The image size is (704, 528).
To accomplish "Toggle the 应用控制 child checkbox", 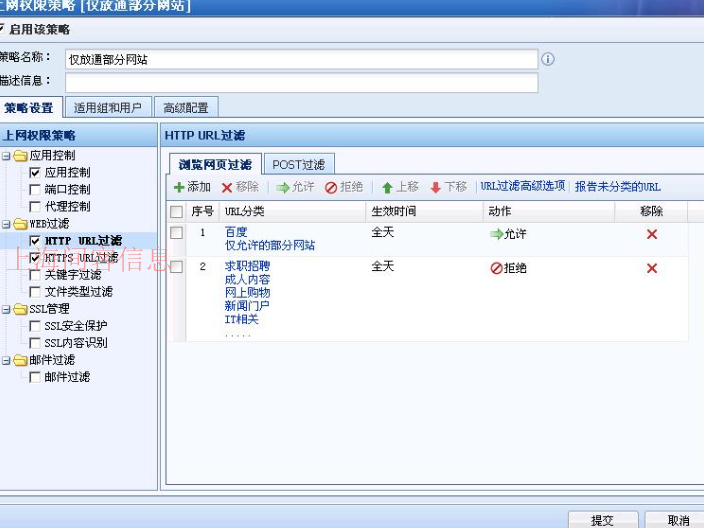I will click(35, 173).
